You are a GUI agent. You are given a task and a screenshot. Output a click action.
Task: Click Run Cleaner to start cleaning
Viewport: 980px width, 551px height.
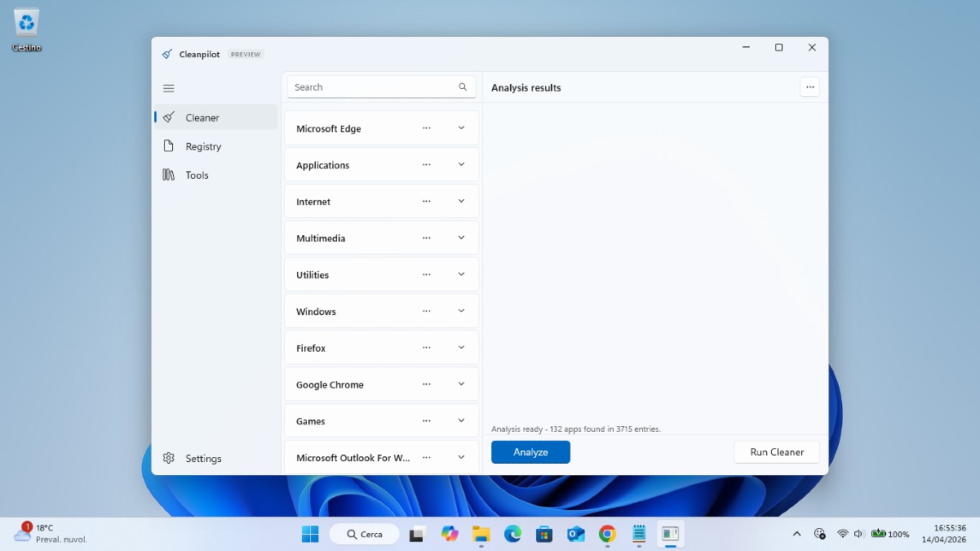point(776,451)
